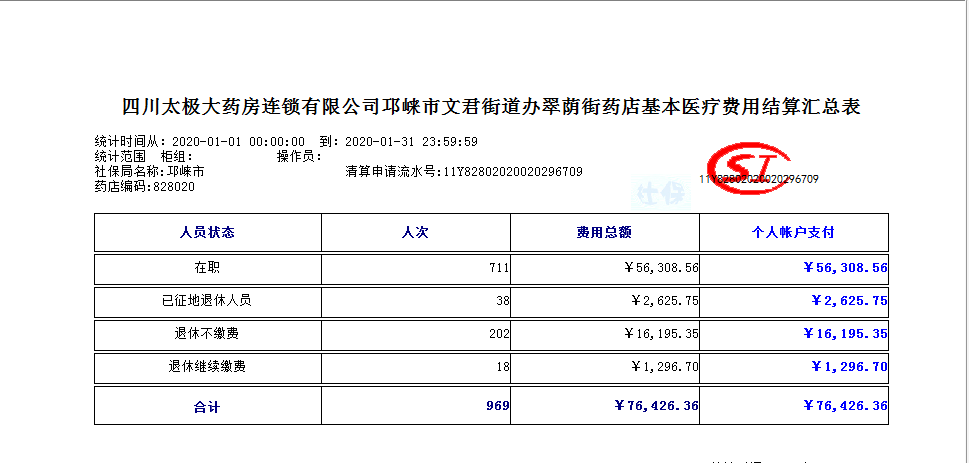The width and height of the screenshot is (969, 463).
Task: Select 合计 费用总额 value ¥76,426.36
Action: coord(657,406)
